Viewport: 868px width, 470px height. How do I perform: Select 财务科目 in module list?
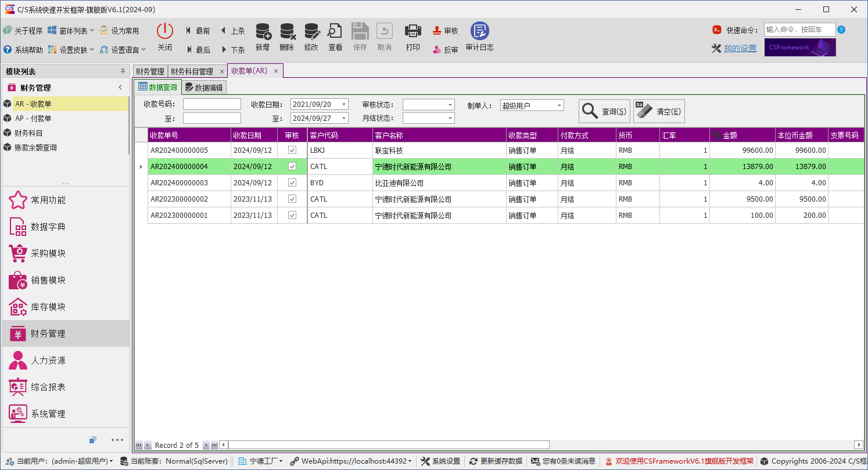(x=65, y=133)
